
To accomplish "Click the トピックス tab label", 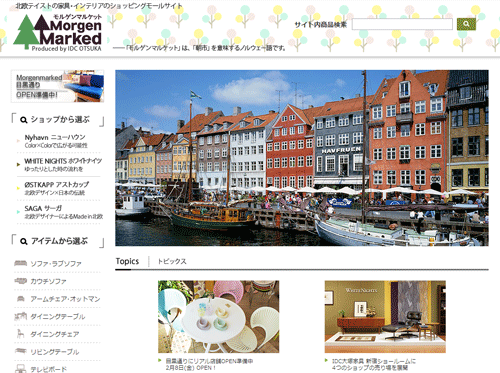I will pyautogui.click(x=172, y=261).
